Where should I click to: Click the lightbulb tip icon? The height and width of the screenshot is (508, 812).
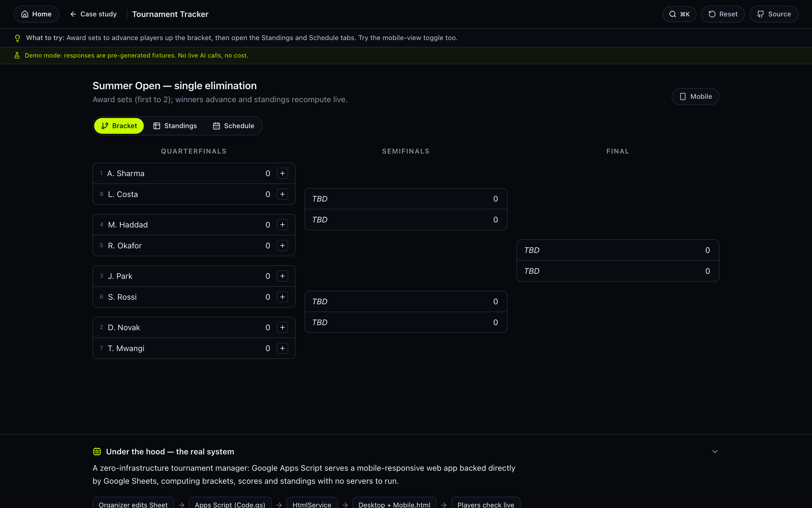[x=17, y=38]
